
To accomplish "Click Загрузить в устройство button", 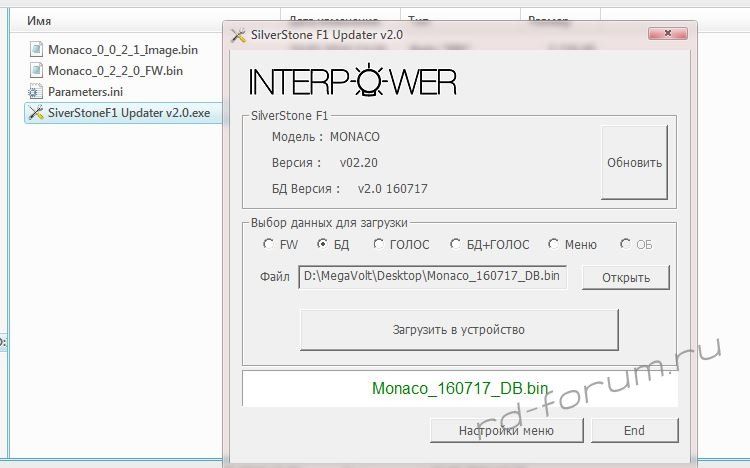I will (459, 329).
